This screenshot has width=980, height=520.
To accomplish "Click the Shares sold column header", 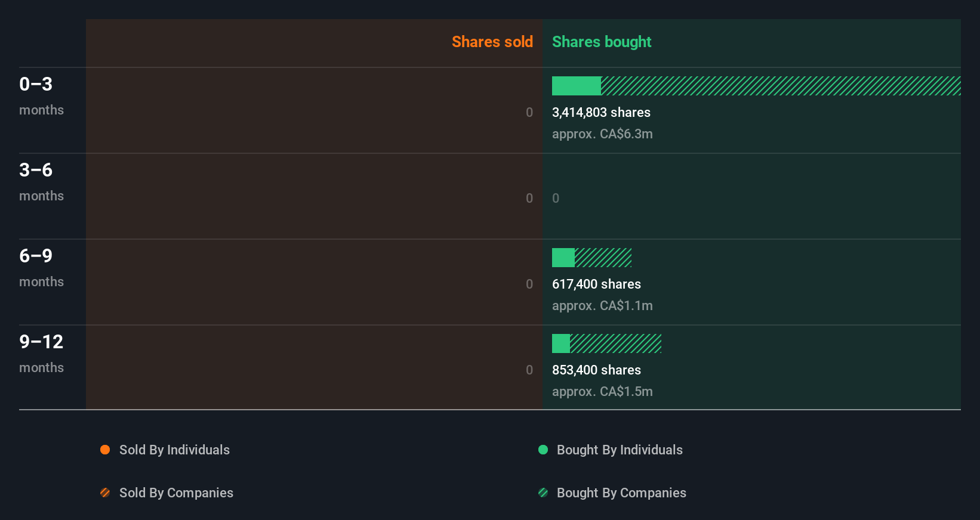I will (x=492, y=42).
